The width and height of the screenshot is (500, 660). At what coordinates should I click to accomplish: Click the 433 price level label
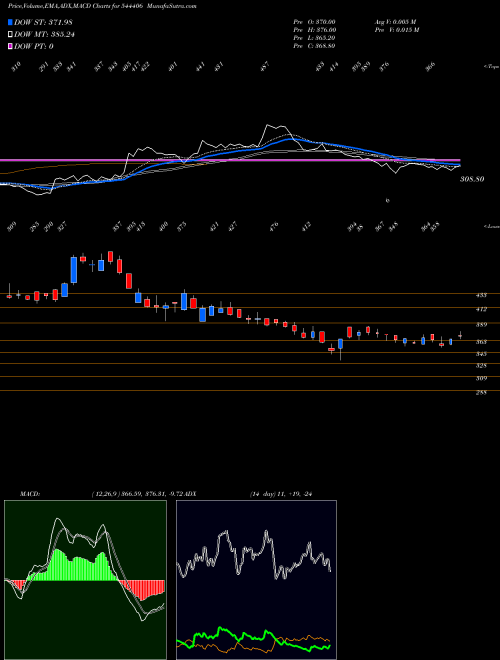tap(481, 295)
